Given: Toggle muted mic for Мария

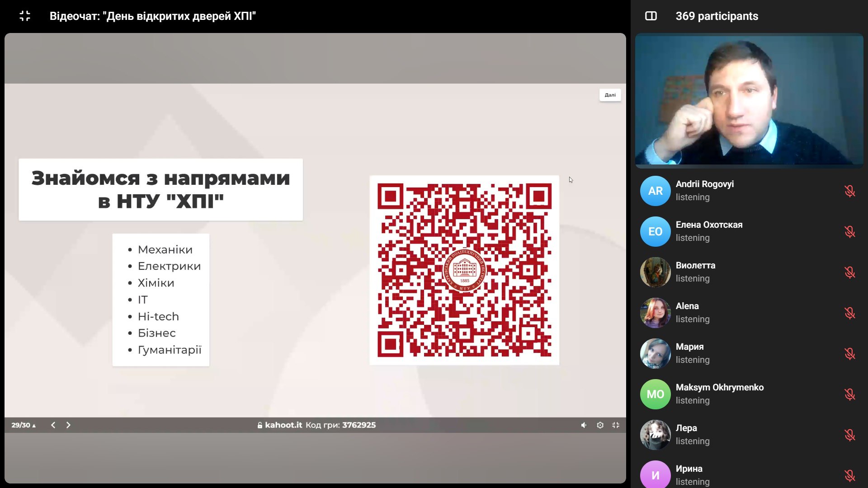Looking at the screenshot, I should 849,353.
